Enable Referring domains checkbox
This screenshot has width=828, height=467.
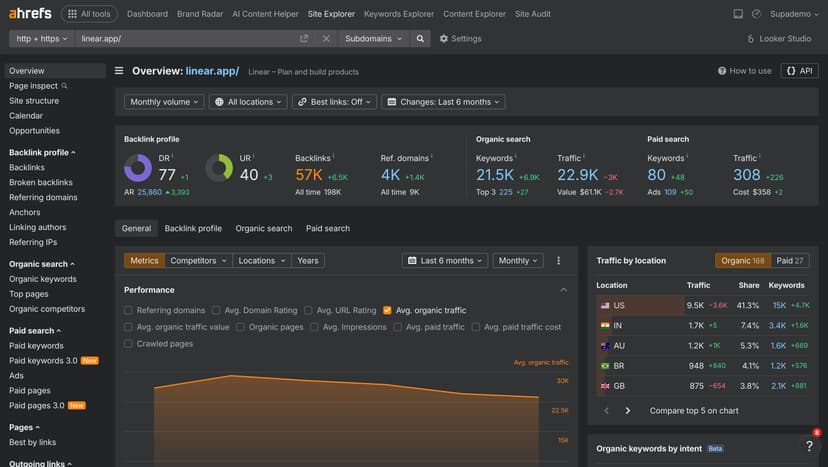click(x=128, y=310)
